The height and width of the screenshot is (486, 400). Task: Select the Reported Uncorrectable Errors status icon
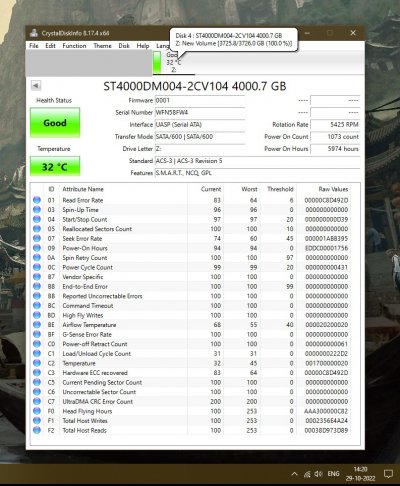[37, 296]
